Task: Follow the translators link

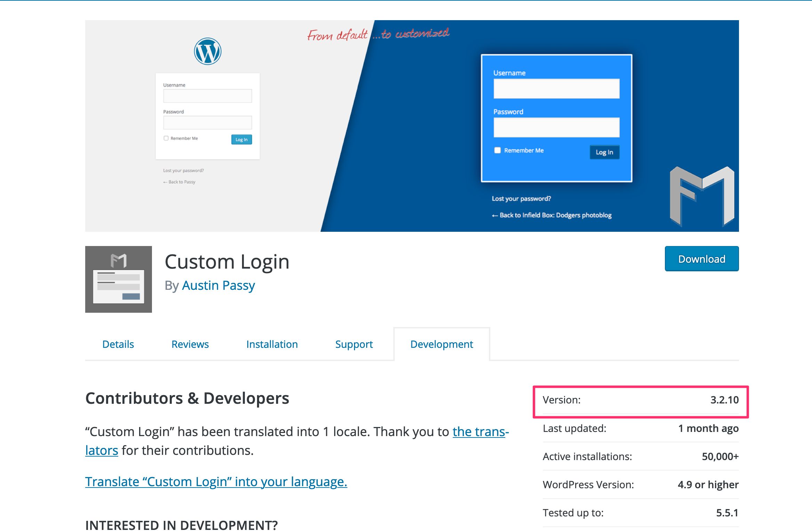Action: click(x=481, y=432)
